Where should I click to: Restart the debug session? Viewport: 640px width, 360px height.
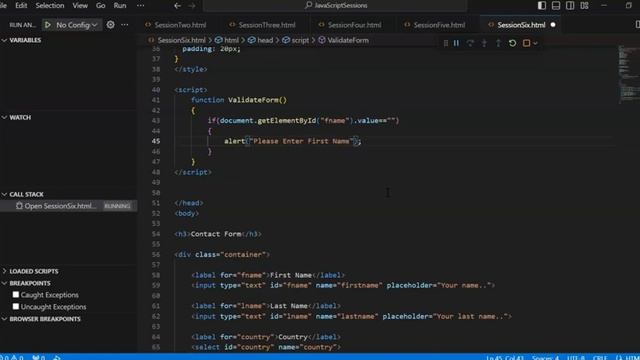click(x=512, y=43)
